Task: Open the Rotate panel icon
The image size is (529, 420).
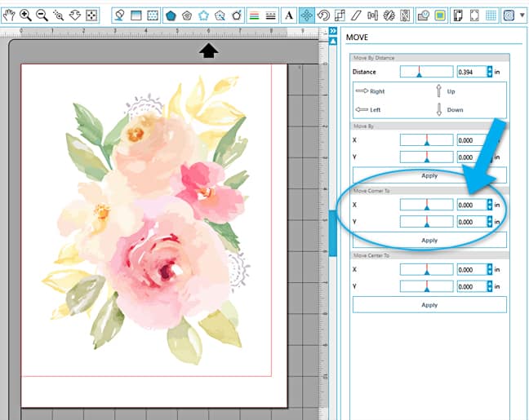Action: [x=323, y=15]
